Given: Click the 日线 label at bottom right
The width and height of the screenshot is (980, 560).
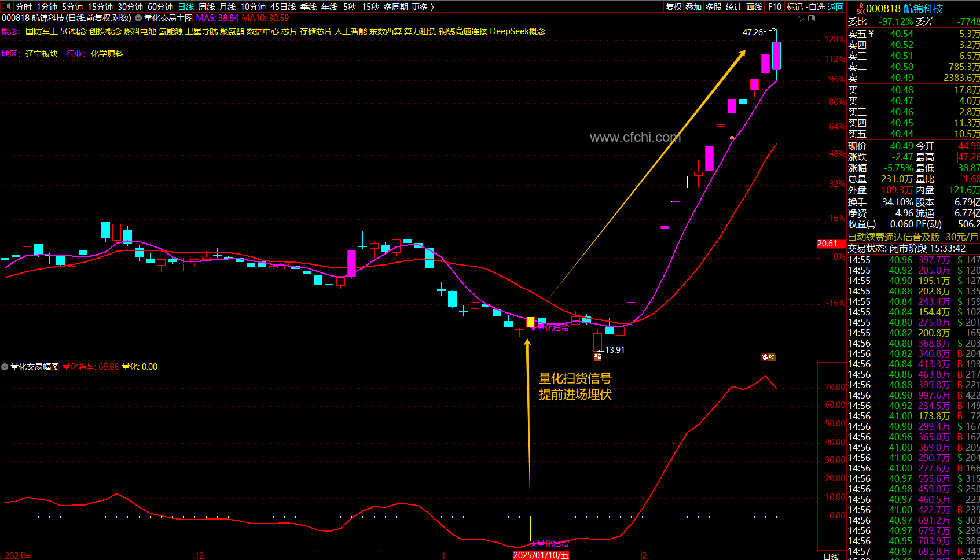Looking at the screenshot, I should click(831, 556).
